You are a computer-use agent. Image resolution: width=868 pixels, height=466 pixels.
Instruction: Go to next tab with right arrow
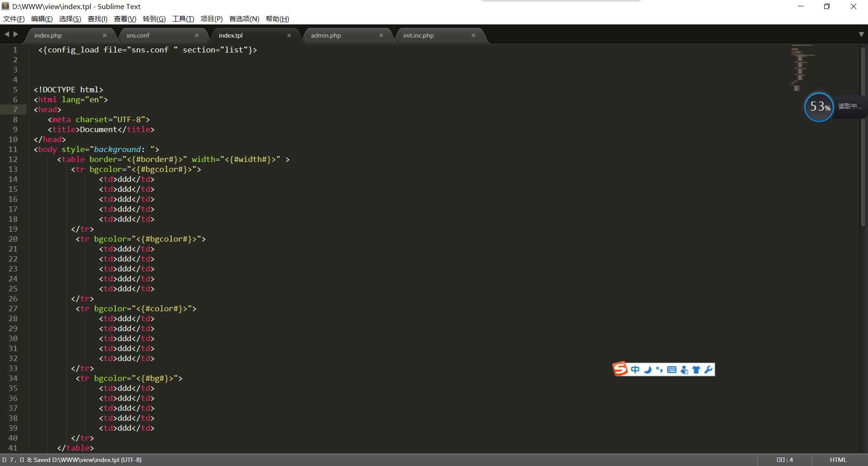[16, 34]
